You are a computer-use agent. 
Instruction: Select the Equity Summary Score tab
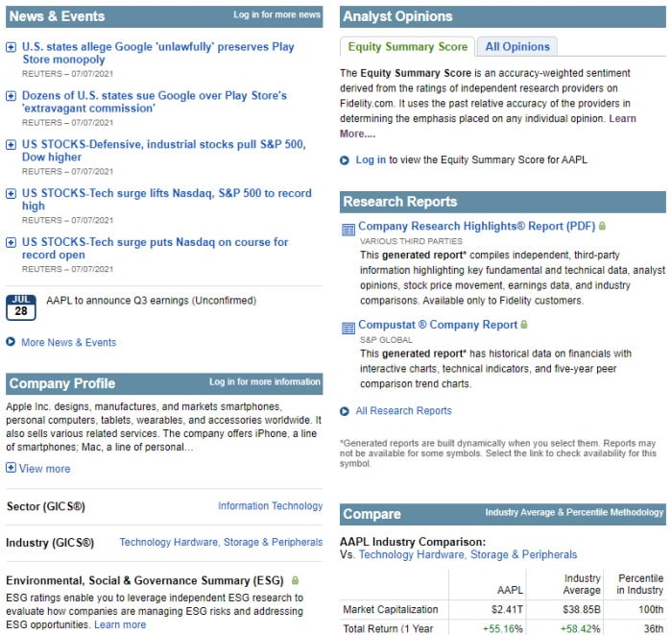point(408,47)
